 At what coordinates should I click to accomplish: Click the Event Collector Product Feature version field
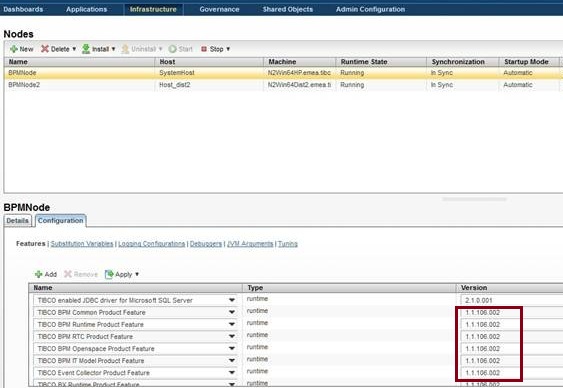pyautogui.click(x=512, y=373)
